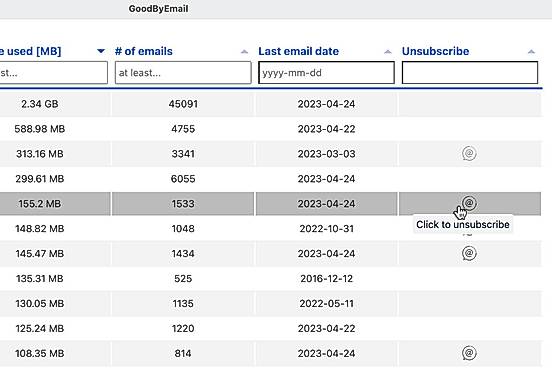Select the 2016-12-12 date cell

(x=326, y=279)
